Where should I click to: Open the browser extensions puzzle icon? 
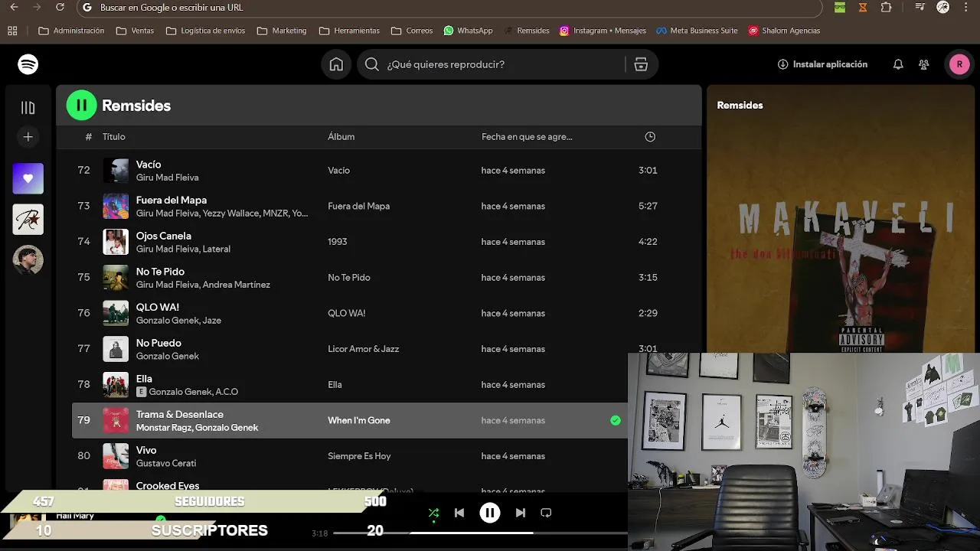886,8
